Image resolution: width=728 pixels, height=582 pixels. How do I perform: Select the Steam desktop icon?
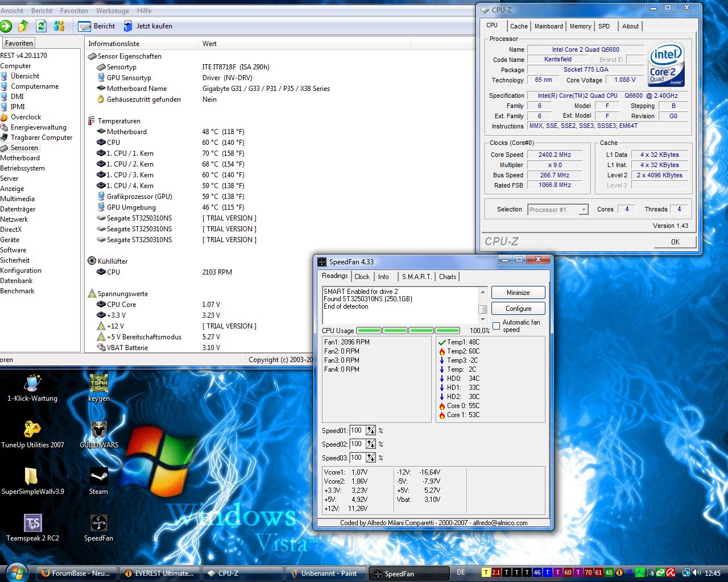pos(99,481)
